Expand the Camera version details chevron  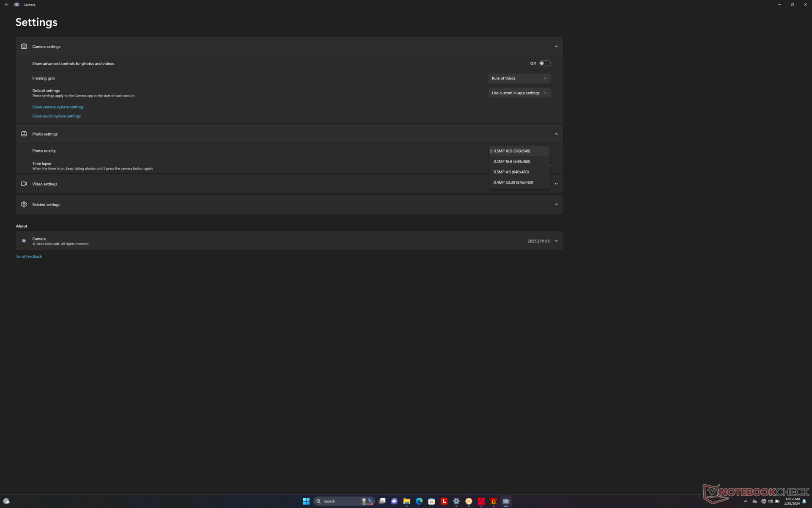pyautogui.click(x=556, y=241)
